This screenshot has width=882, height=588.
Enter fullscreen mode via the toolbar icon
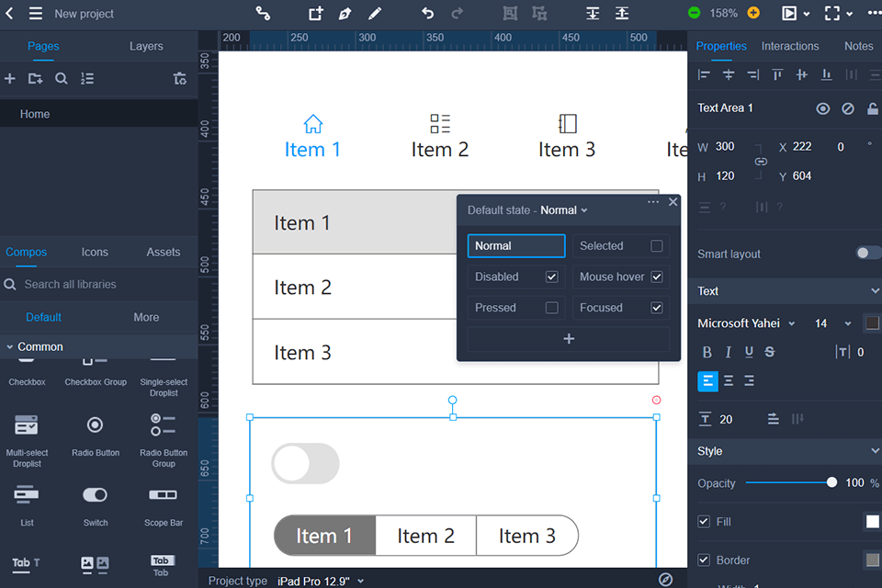(x=832, y=13)
